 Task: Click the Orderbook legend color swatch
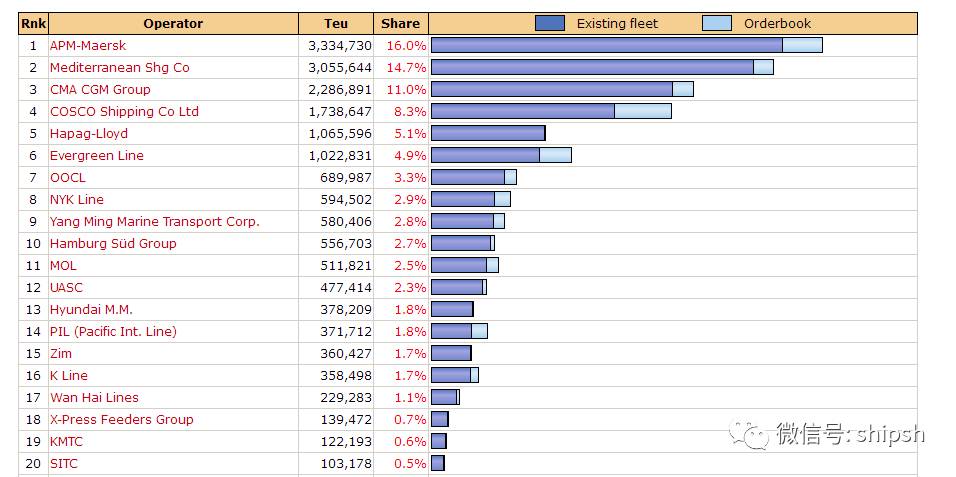point(717,23)
